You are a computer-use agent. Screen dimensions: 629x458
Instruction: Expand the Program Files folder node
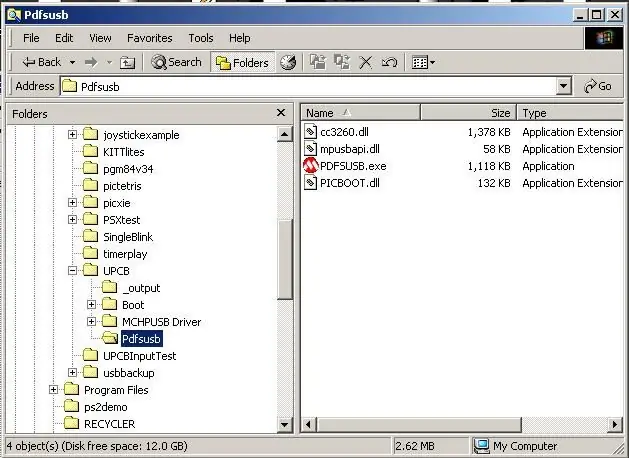pos(53,390)
